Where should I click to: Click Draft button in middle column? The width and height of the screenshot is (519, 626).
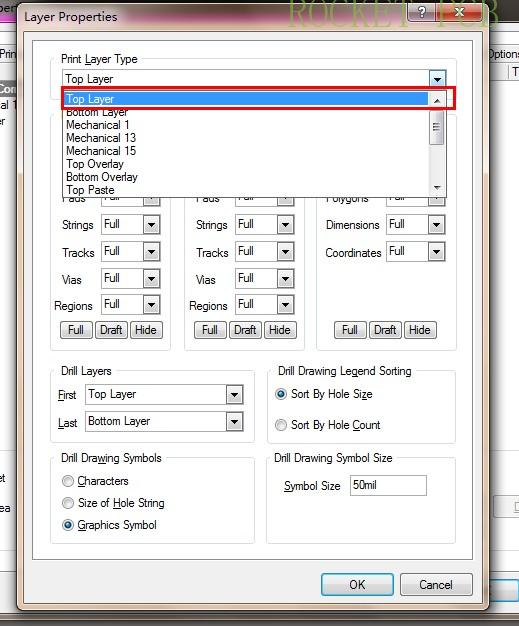tap(245, 330)
